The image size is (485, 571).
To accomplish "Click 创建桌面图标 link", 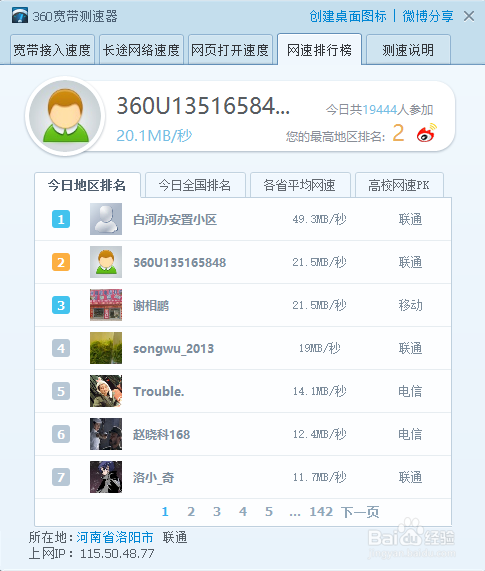I will (348, 16).
